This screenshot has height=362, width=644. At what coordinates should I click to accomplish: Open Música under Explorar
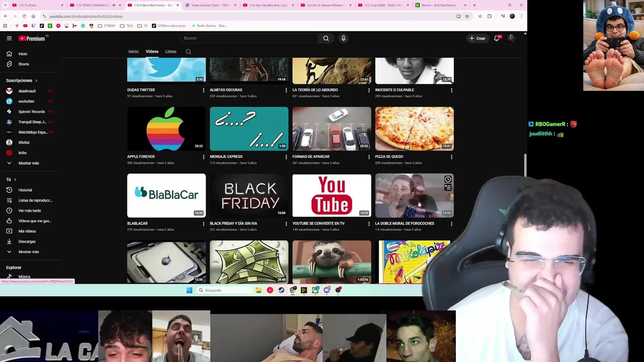click(24, 277)
